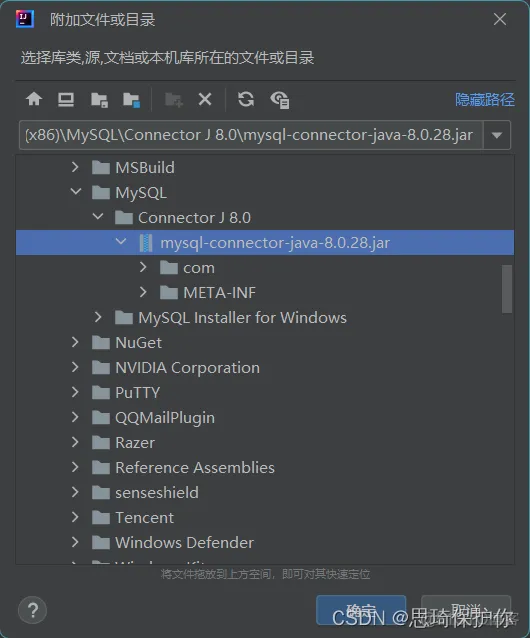Viewport: 530px width, 638px height.
Task: Select the Razer folder row
Action: pos(265,443)
